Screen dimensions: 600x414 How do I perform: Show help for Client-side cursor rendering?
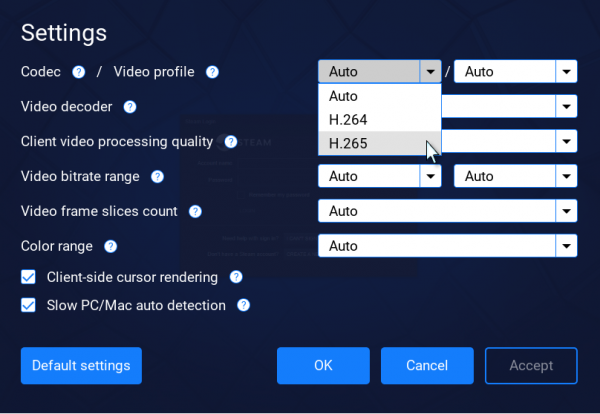[236, 277]
